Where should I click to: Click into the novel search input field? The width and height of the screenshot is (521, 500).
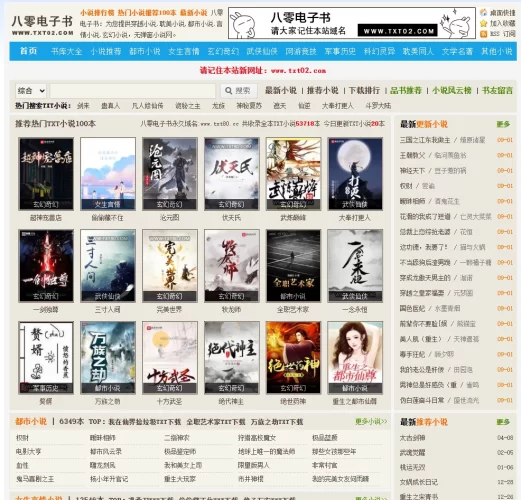[133, 91]
